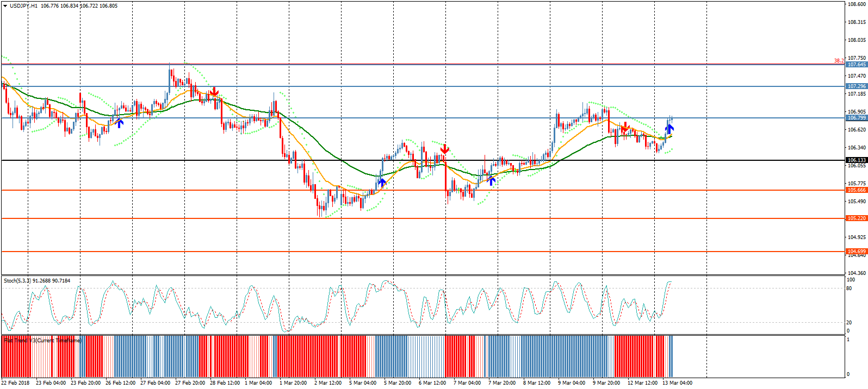Click the orange 104.699 price level tag

click(857, 252)
